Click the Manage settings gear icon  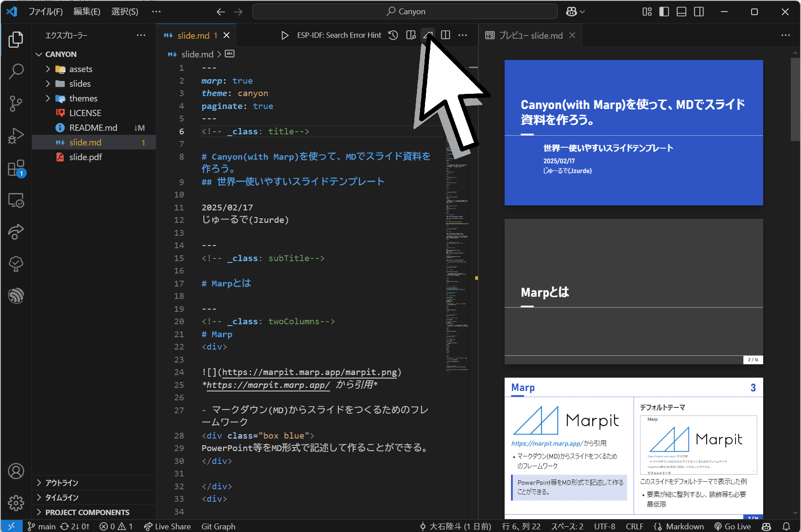coord(16,503)
